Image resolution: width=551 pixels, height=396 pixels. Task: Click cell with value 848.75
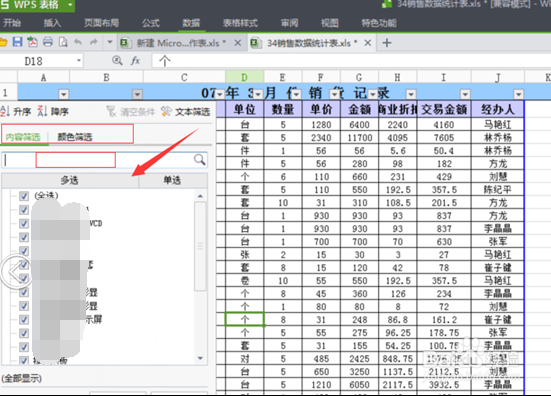tap(398, 359)
